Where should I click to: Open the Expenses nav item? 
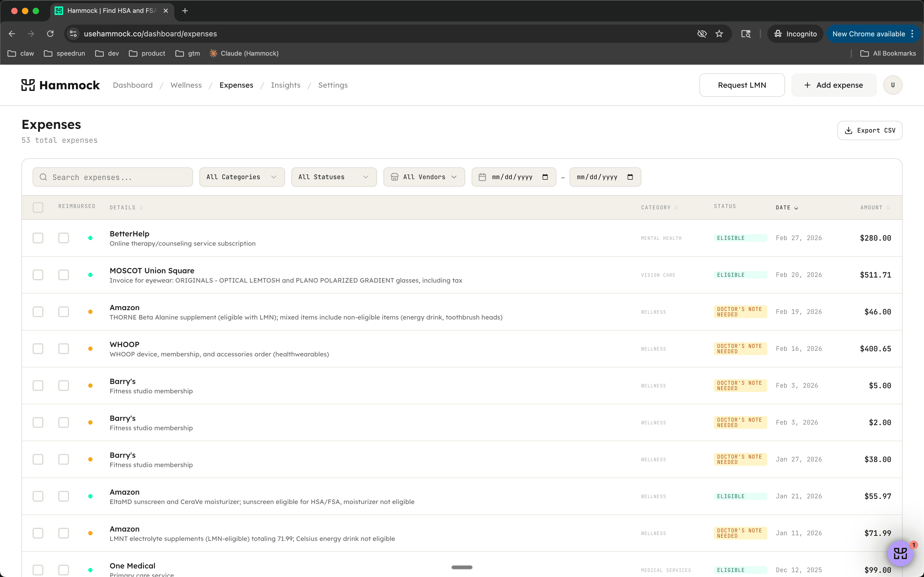236,85
